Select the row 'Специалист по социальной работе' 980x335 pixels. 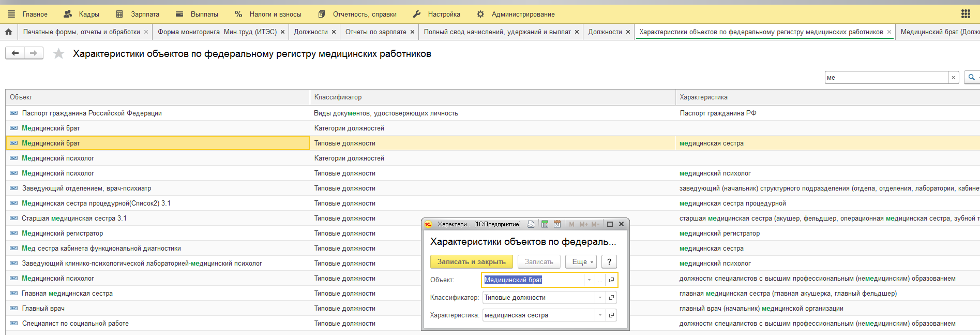coord(492,324)
